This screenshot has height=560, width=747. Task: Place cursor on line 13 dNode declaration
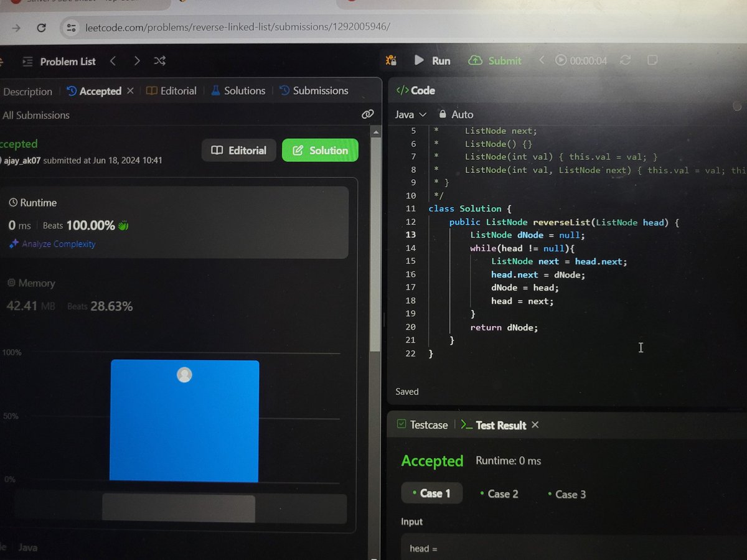[528, 235]
